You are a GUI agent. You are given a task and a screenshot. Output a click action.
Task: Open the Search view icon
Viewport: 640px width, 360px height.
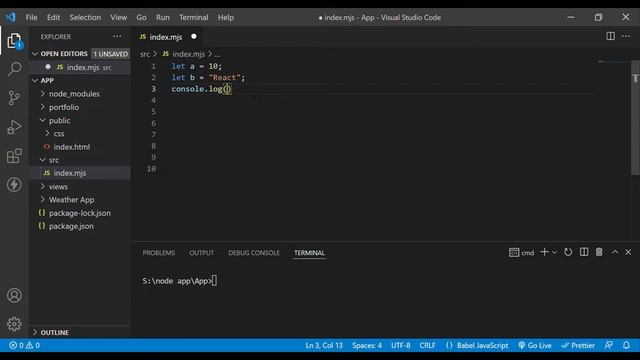(x=14, y=69)
